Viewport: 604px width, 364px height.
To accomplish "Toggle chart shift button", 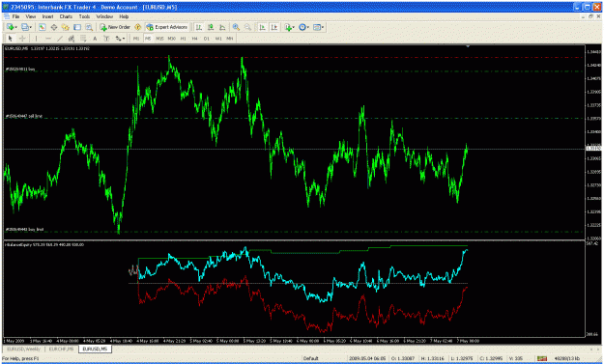I will point(274,27).
